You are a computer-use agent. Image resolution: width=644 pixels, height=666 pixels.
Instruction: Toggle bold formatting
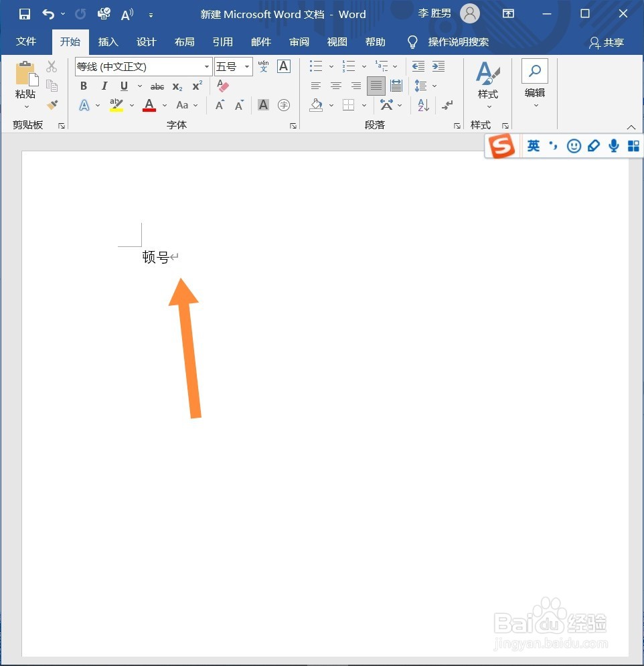84,86
